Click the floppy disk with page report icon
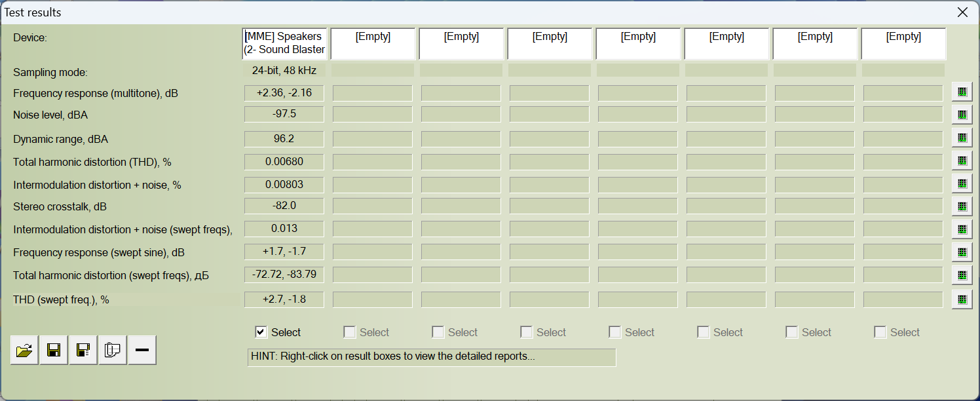Image resolution: width=980 pixels, height=401 pixels. [x=83, y=351]
